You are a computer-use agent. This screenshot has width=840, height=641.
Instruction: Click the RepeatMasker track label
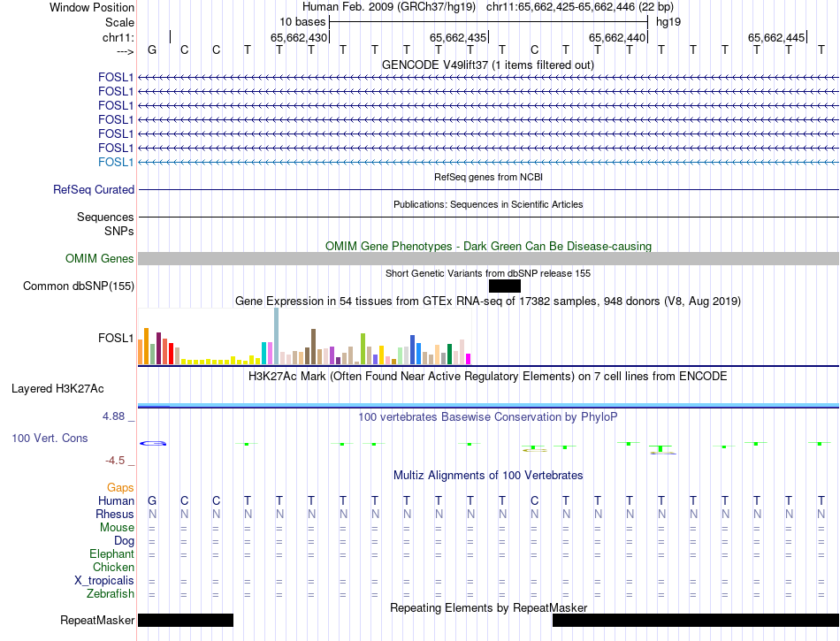pos(97,620)
